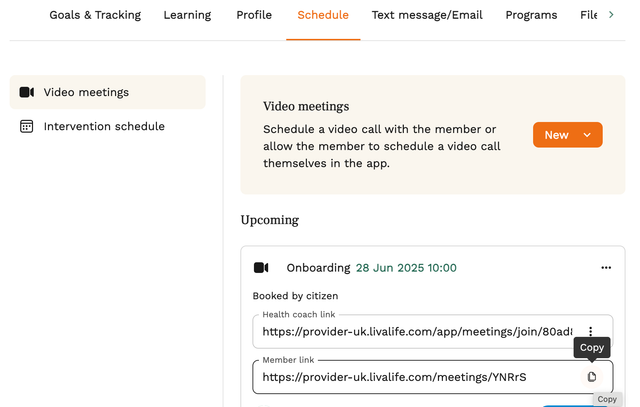Switch to the Programs tab
Screen dimensions: 640x407
pyautogui.click(x=532, y=15)
